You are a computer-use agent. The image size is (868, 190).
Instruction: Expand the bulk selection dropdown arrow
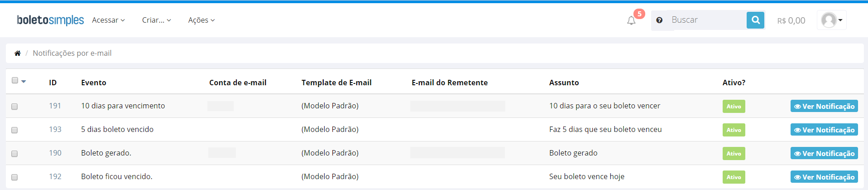24,82
